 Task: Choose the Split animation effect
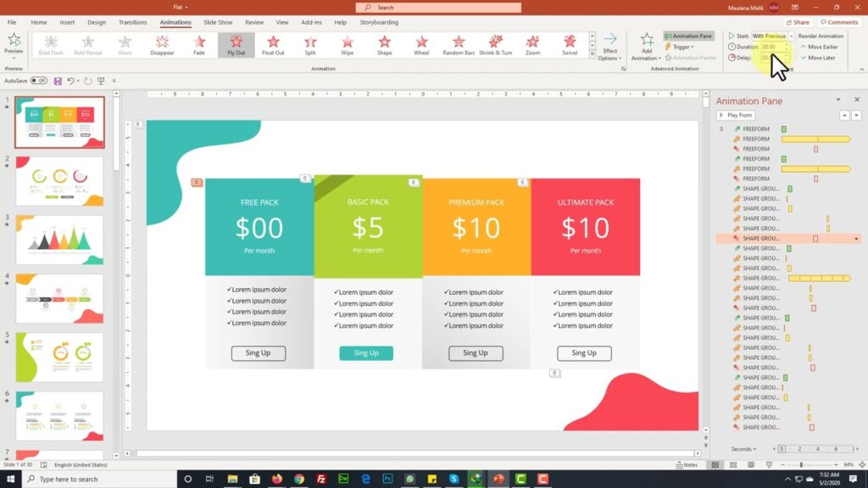click(310, 45)
